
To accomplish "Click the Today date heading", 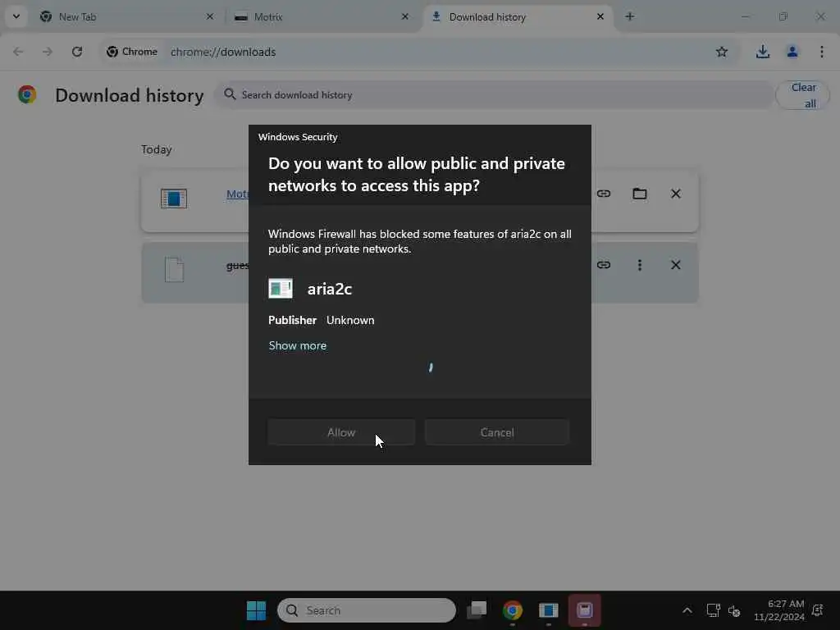I will [157, 149].
